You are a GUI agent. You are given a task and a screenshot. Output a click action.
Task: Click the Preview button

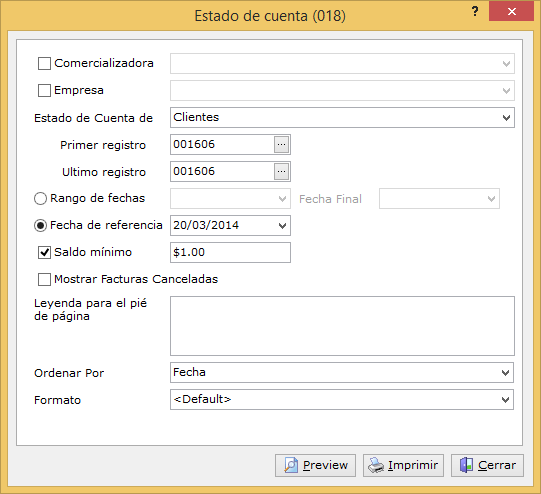(315, 465)
